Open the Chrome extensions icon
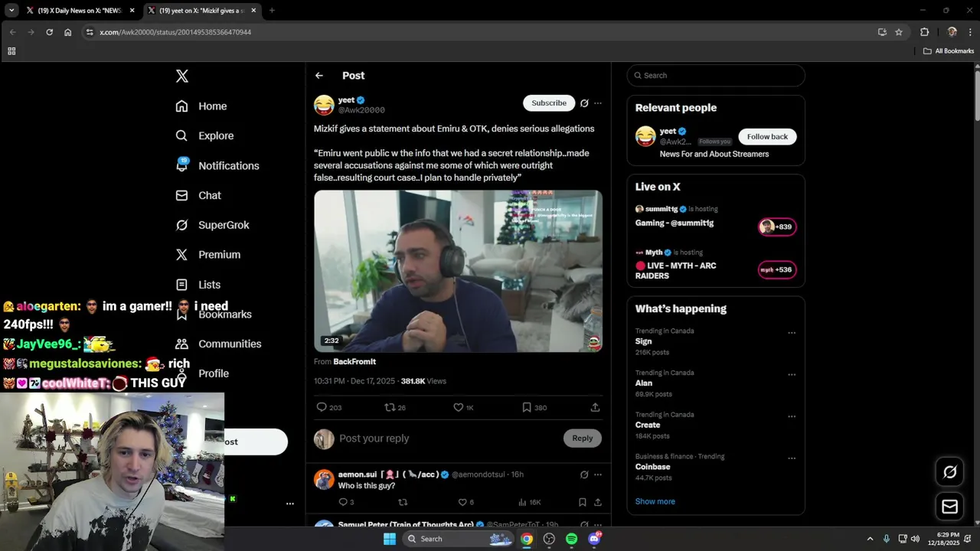980x551 pixels. click(924, 32)
